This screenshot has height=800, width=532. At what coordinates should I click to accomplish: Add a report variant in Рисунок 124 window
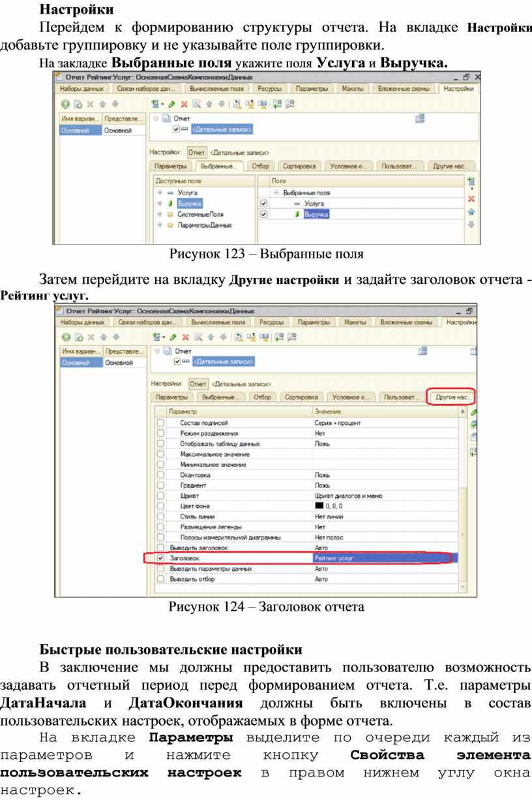click(x=65, y=337)
